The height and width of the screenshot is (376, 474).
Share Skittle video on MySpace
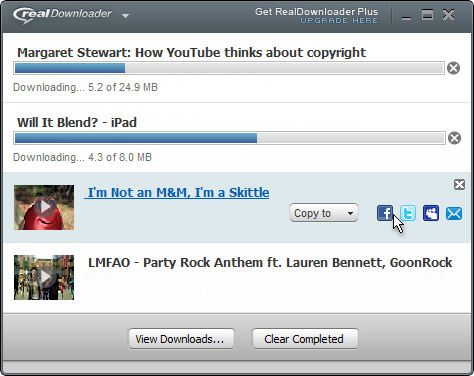tap(431, 213)
